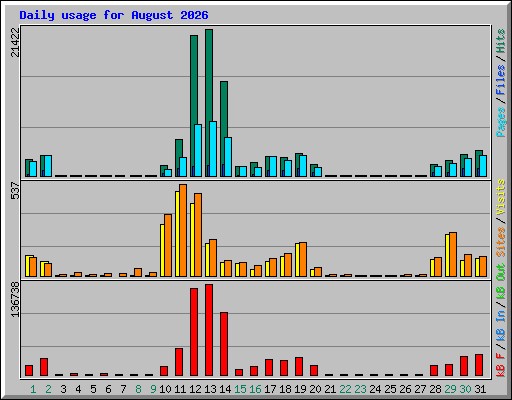
Task: Click the red kB bar for day 11
Action: coord(179,362)
